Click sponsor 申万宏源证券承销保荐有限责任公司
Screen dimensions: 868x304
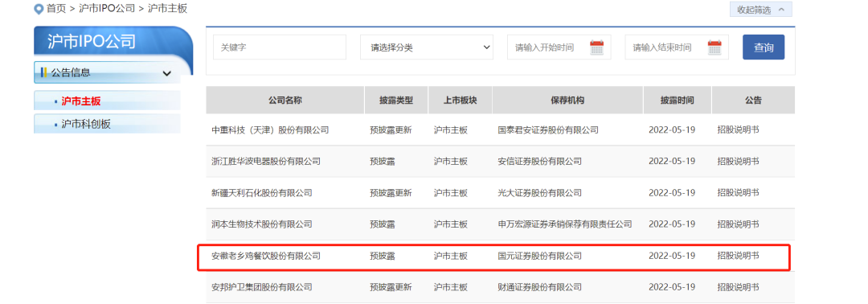coord(565,224)
